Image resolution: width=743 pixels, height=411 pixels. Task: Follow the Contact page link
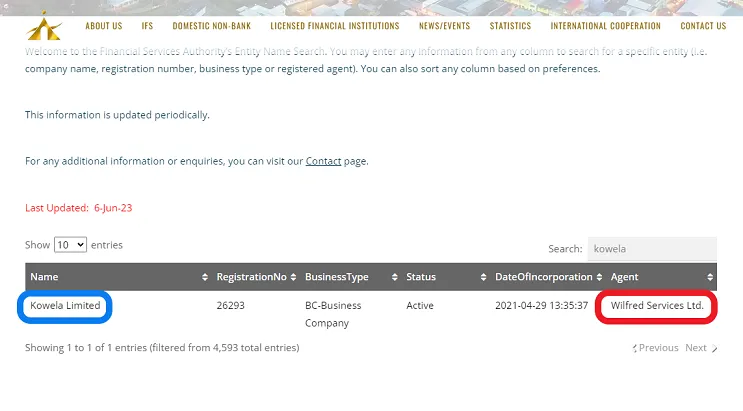tap(323, 161)
